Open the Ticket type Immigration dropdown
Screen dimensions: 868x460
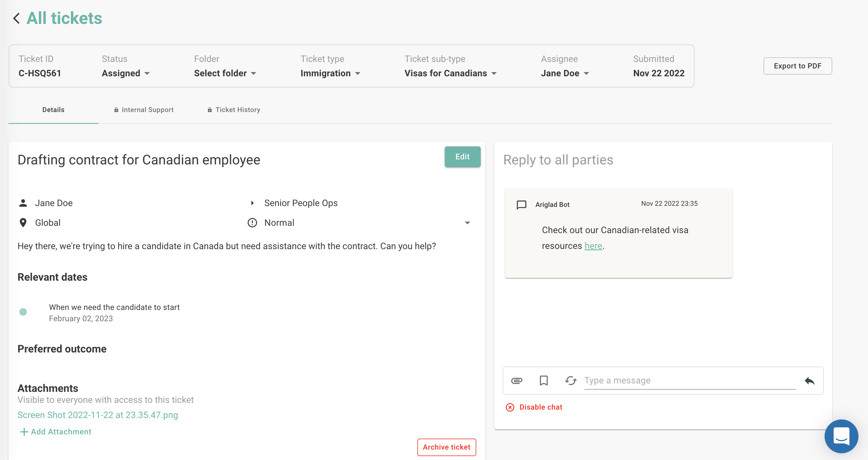point(330,73)
